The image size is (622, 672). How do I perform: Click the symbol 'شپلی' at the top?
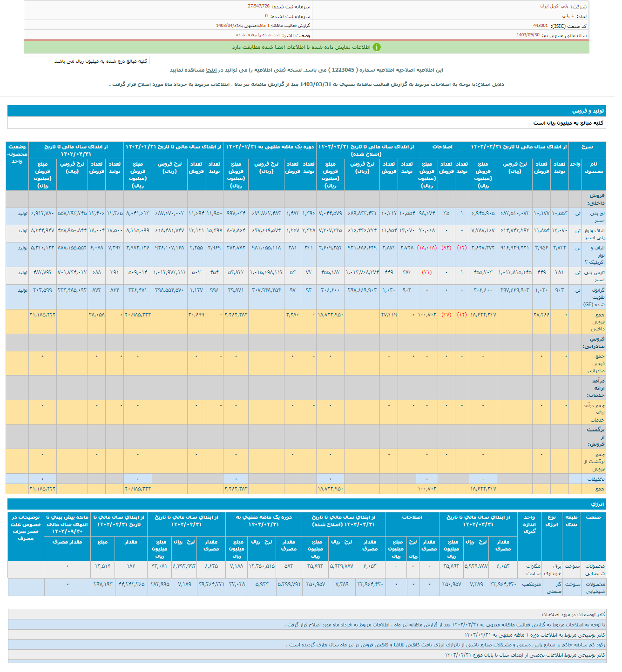coord(568,16)
